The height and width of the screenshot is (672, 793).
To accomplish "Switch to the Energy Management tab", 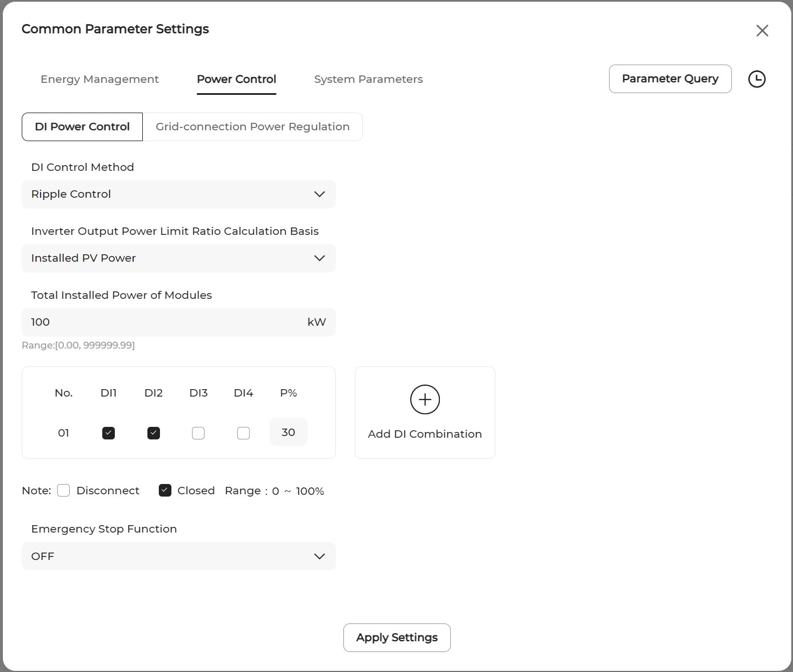I will [99, 79].
